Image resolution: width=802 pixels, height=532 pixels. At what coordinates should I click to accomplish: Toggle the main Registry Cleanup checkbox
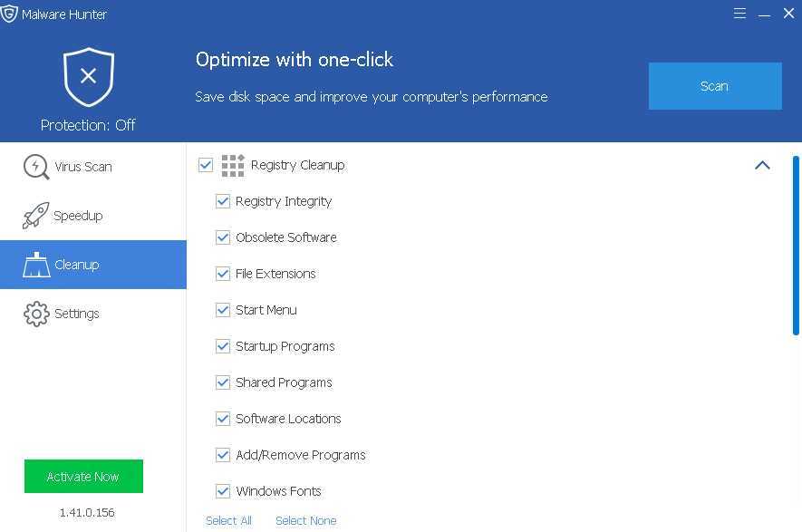pos(206,165)
